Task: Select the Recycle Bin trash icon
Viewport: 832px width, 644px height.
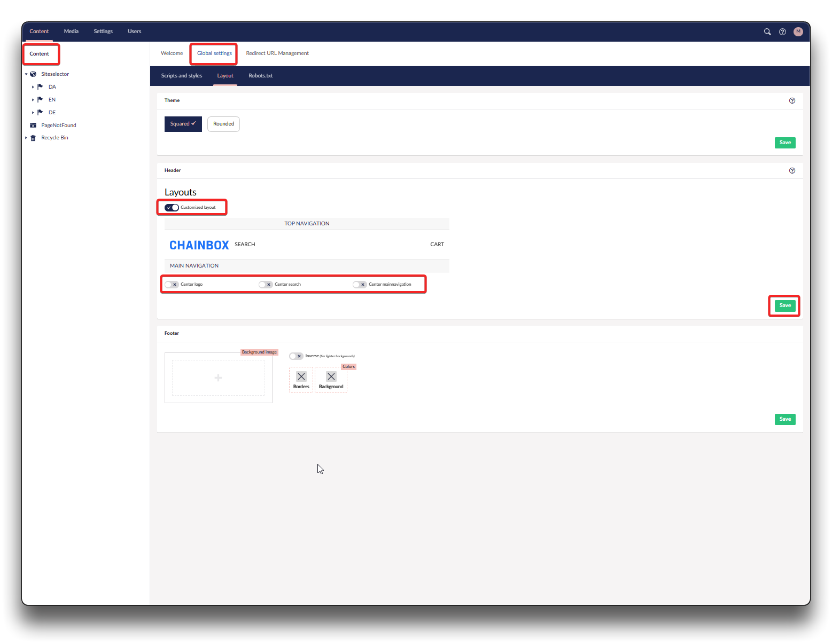Action: coord(33,138)
